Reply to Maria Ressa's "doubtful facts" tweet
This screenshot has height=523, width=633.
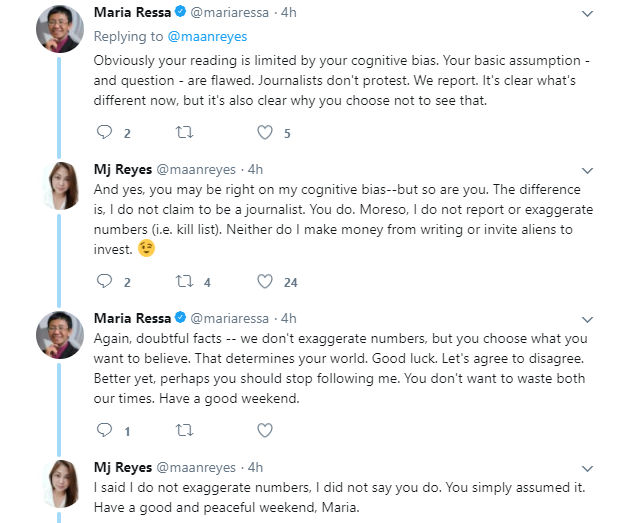click(x=105, y=430)
